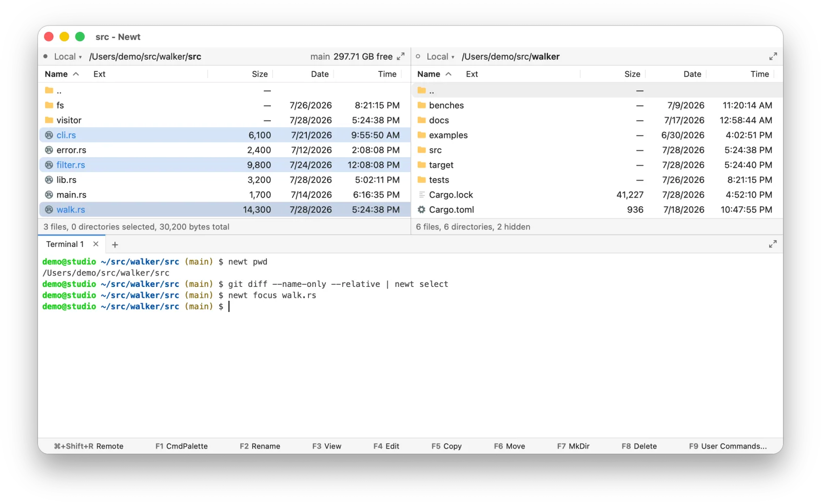Click the F6 Move button

(x=510, y=446)
